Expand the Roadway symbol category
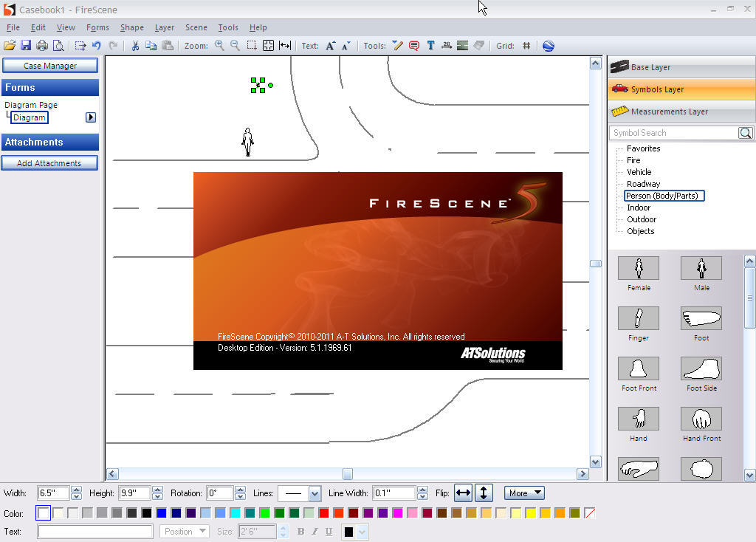Viewport: 756px width, 542px height. (x=643, y=184)
